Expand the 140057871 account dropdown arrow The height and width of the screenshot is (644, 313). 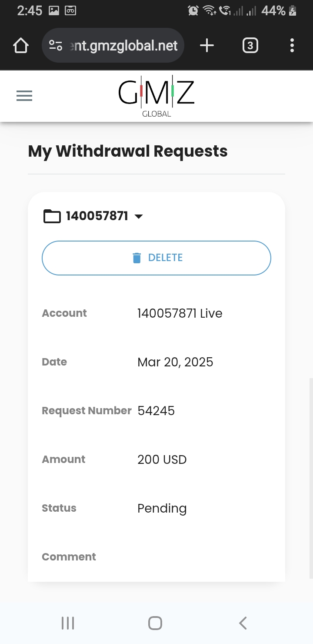click(x=139, y=216)
